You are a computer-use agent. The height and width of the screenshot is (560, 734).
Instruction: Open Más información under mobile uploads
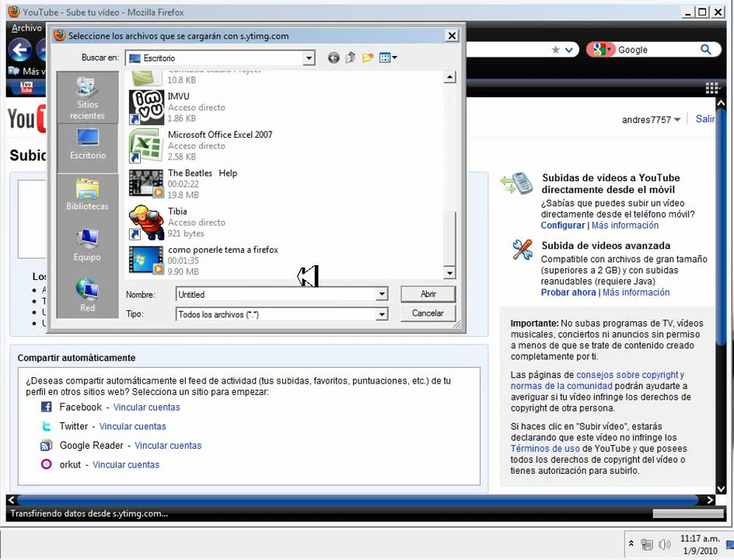pyautogui.click(x=625, y=226)
